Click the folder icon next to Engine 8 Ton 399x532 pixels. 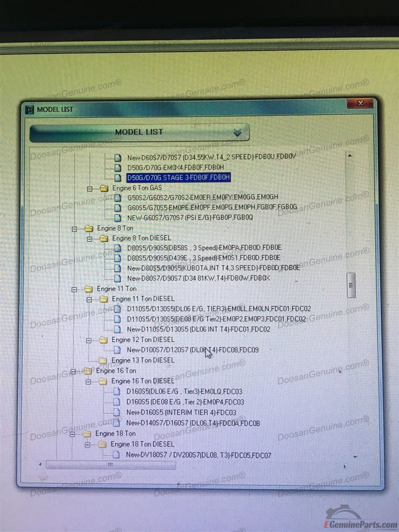click(89, 228)
